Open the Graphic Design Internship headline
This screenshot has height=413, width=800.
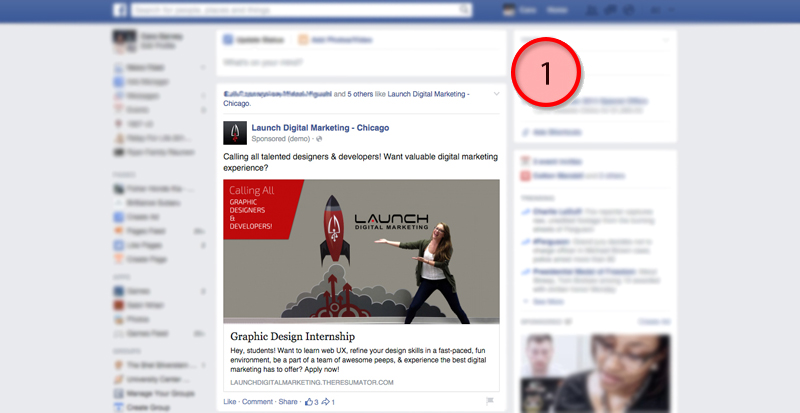click(292, 336)
